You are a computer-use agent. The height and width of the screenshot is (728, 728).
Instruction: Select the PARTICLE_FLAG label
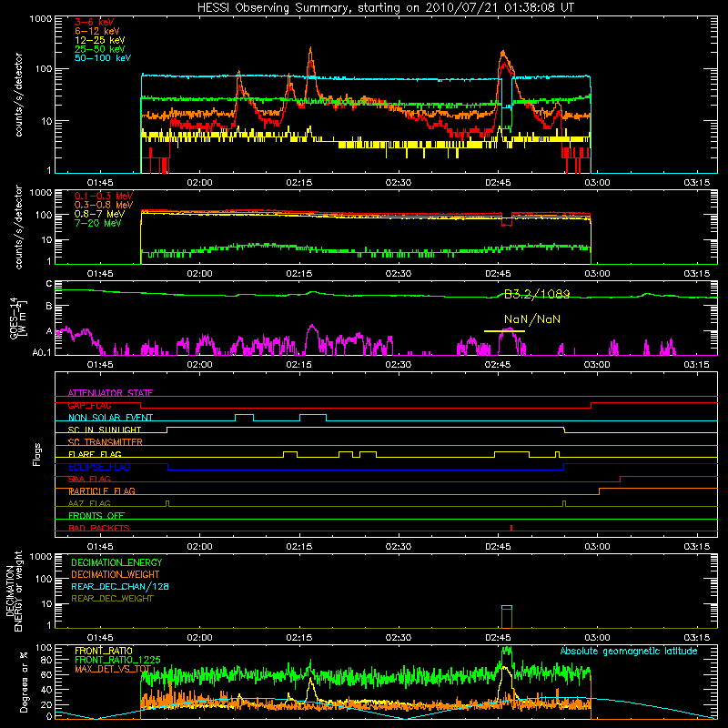pyautogui.click(x=102, y=491)
